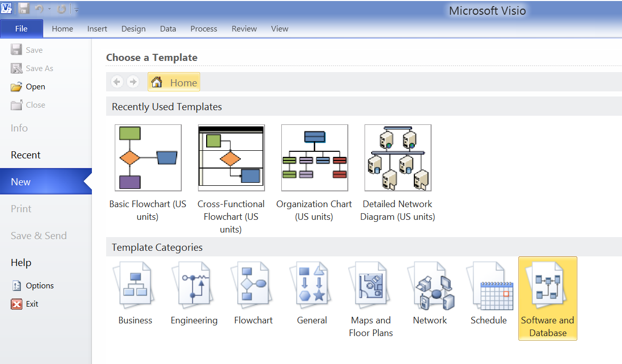The width and height of the screenshot is (622, 364).
Task: Click Close in the backstage menu
Action: [28, 105]
